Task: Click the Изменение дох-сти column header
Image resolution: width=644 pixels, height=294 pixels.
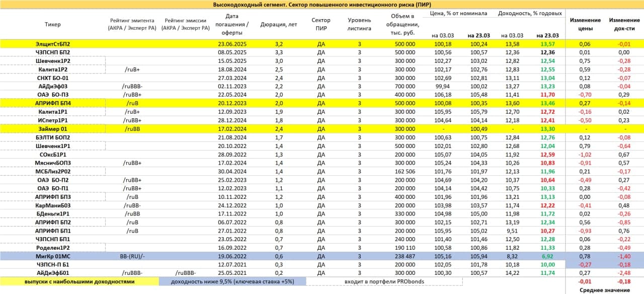Action: [x=624, y=24]
